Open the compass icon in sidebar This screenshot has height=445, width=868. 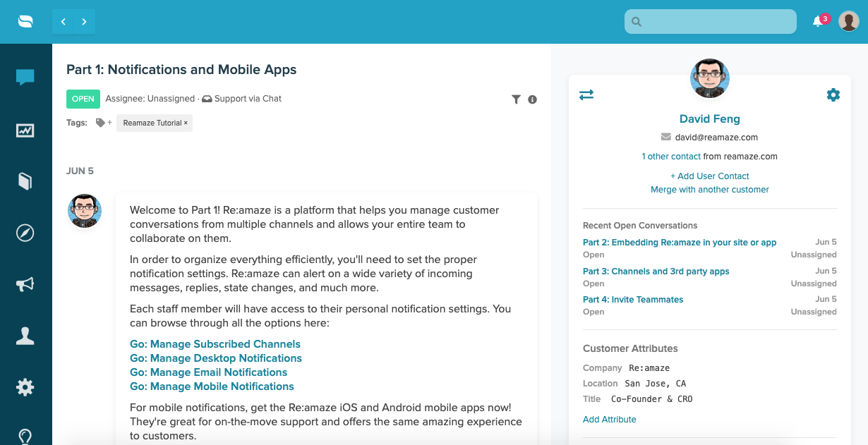(x=25, y=233)
